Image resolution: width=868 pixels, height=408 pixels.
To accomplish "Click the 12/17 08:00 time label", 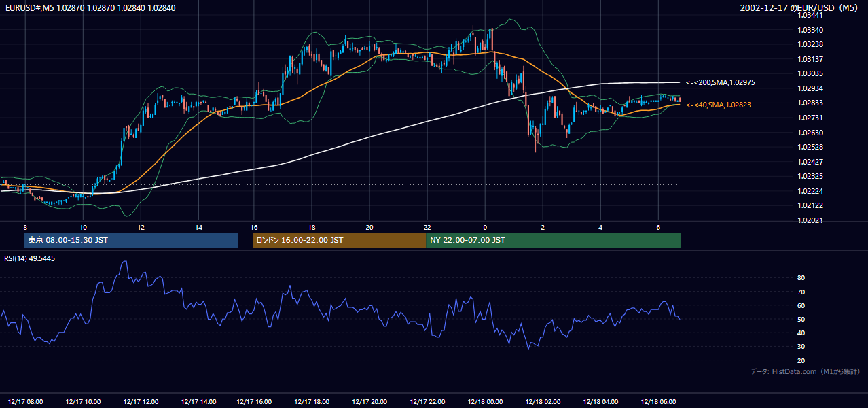I will tap(25, 402).
